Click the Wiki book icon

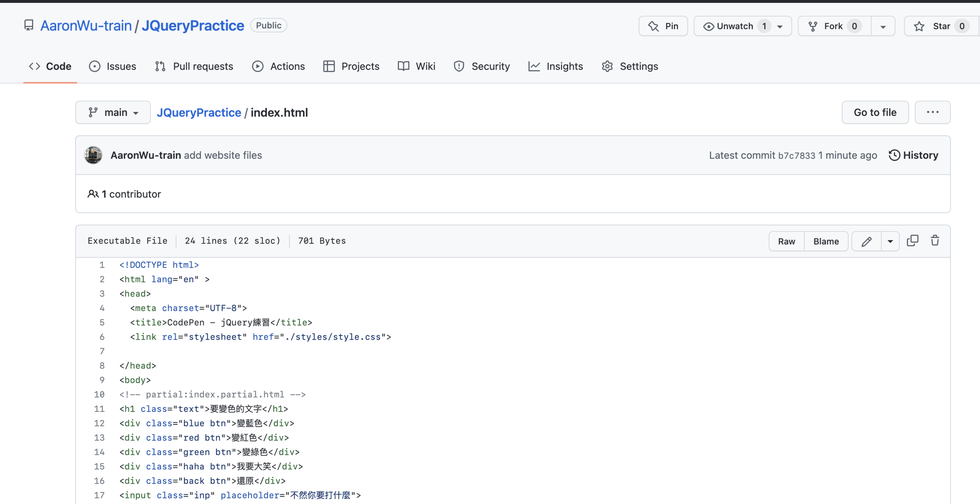403,66
